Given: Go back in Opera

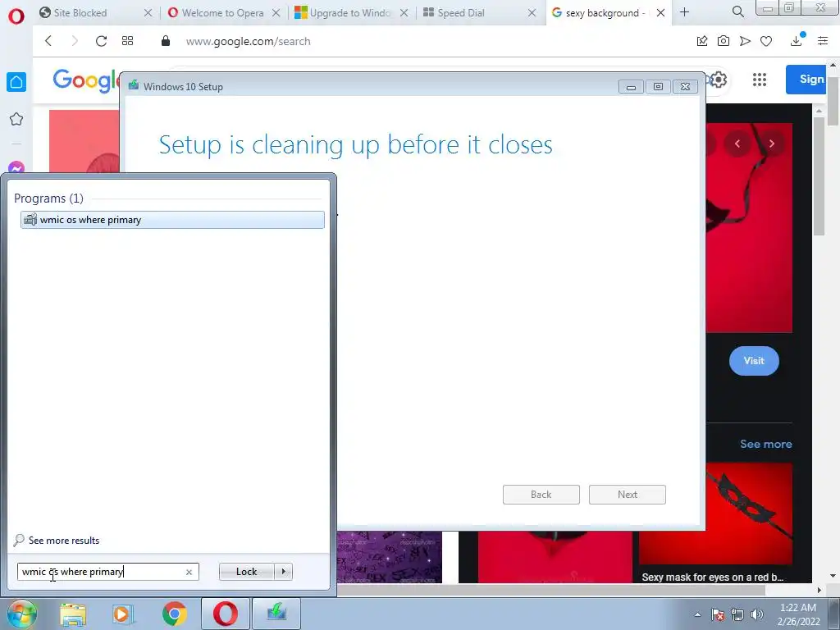Looking at the screenshot, I should 48,41.
